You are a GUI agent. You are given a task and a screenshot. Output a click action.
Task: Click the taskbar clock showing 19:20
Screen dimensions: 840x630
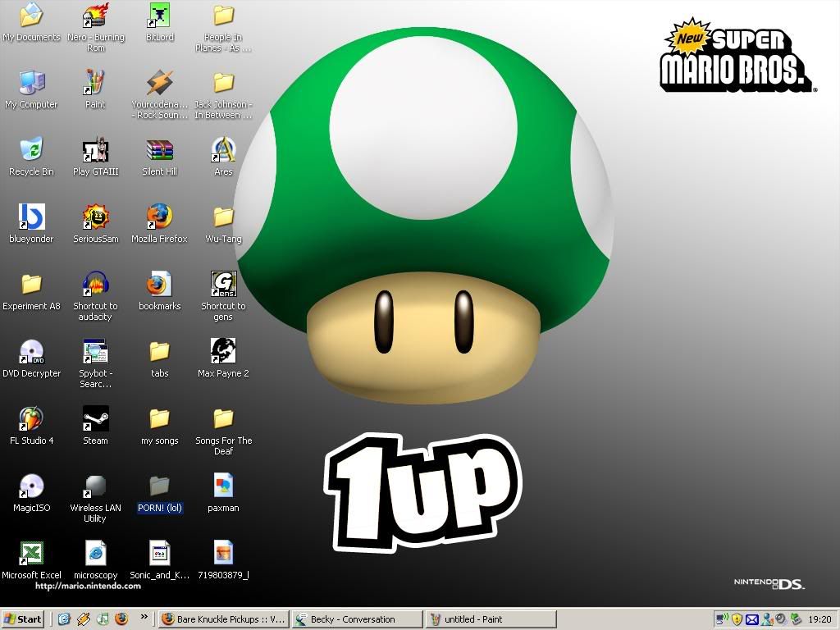click(x=819, y=619)
